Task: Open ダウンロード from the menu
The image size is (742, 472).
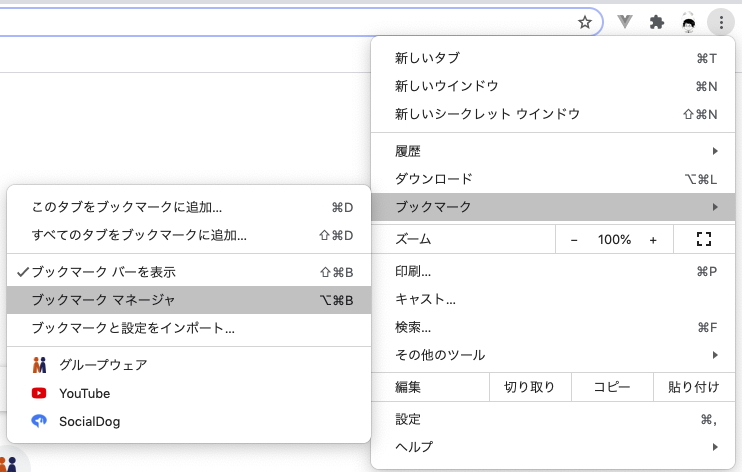Action: point(553,179)
